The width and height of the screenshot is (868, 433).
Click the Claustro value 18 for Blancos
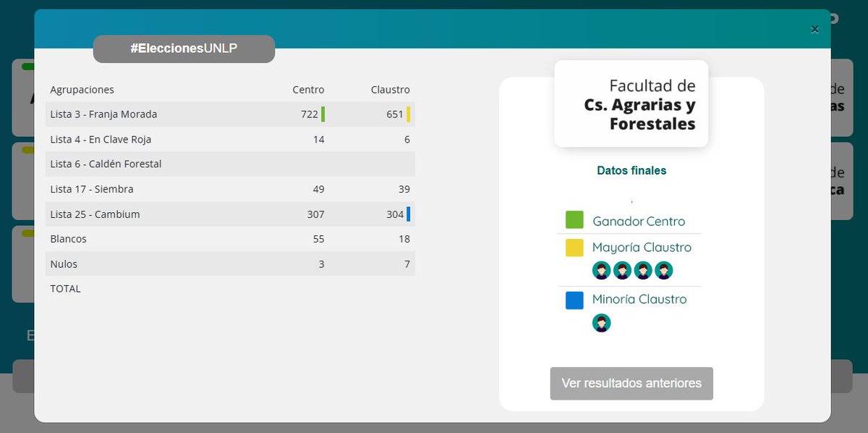[404, 239]
